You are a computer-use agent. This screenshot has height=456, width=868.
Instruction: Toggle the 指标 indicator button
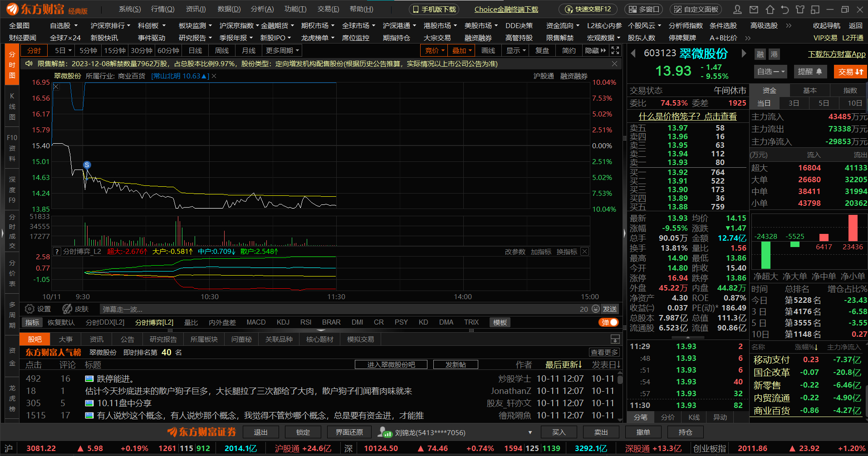coord(32,322)
